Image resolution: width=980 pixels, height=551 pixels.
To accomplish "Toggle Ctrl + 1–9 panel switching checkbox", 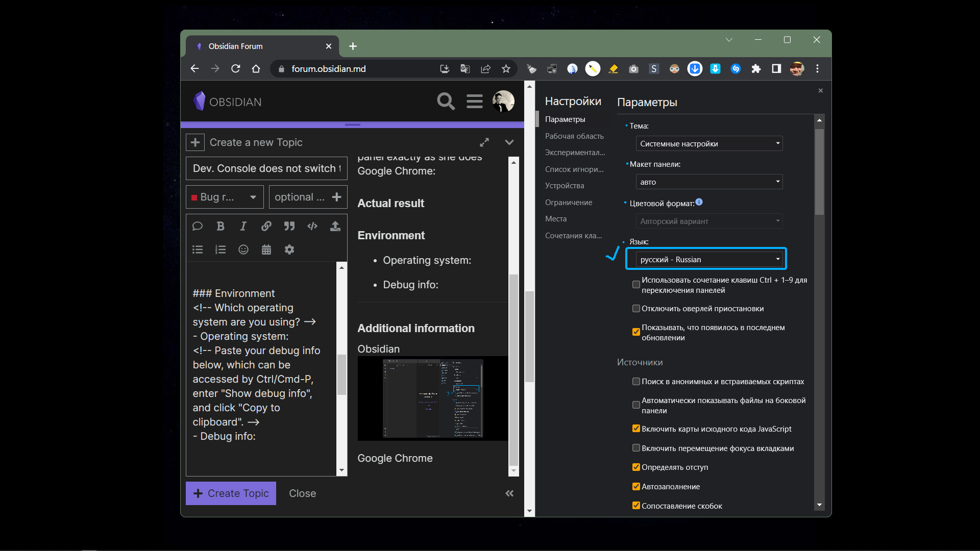I will [636, 285].
